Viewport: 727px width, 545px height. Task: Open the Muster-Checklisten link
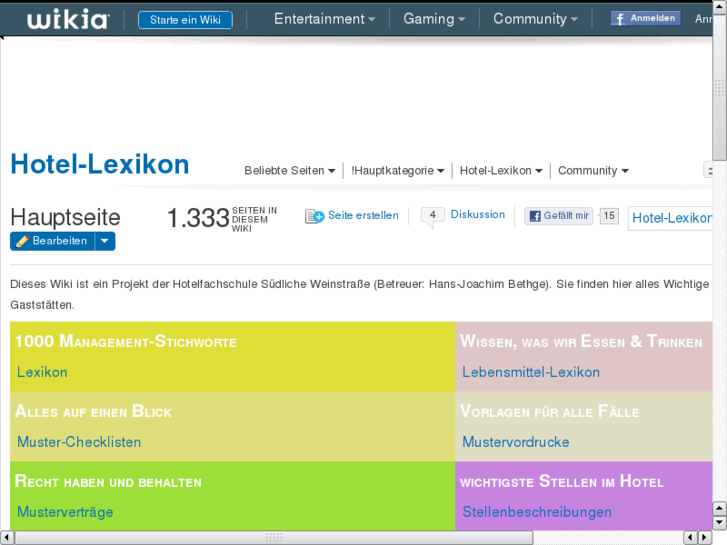tap(79, 442)
